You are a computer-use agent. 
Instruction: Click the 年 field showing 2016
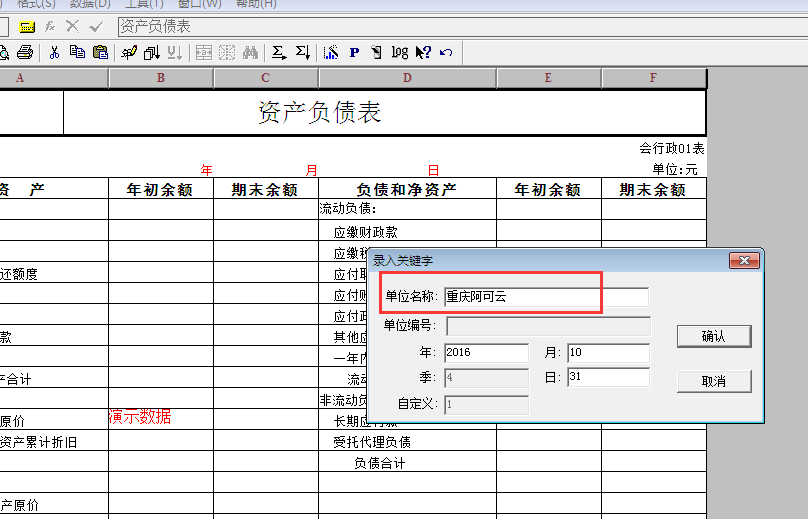pos(486,352)
